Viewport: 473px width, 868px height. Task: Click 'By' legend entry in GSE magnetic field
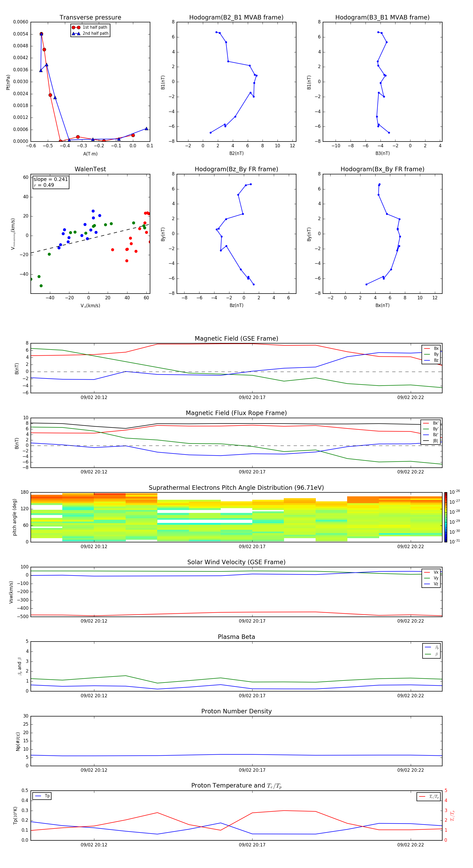(x=431, y=354)
